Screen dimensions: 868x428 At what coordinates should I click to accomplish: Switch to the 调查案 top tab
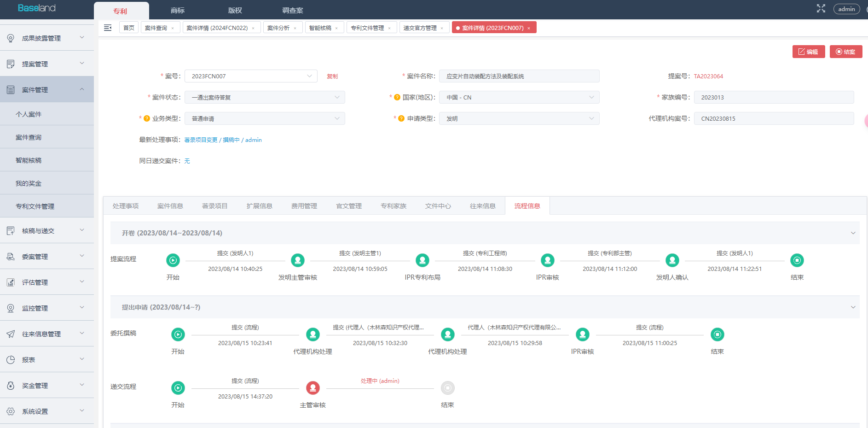pyautogui.click(x=293, y=10)
